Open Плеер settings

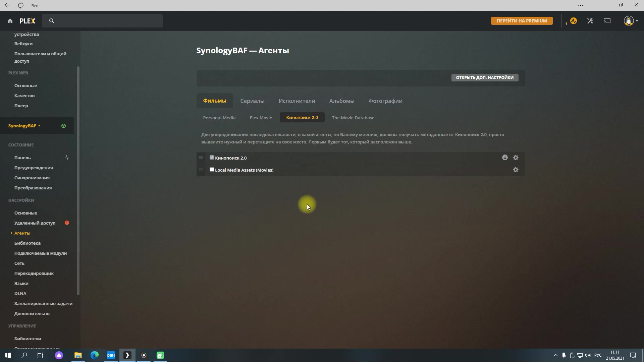point(21,106)
